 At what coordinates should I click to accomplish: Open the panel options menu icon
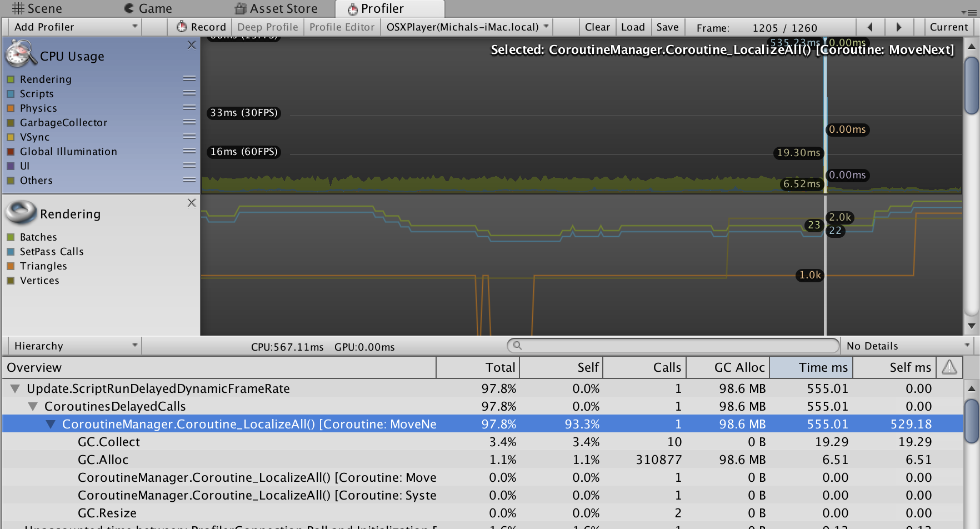coord(971,11)
